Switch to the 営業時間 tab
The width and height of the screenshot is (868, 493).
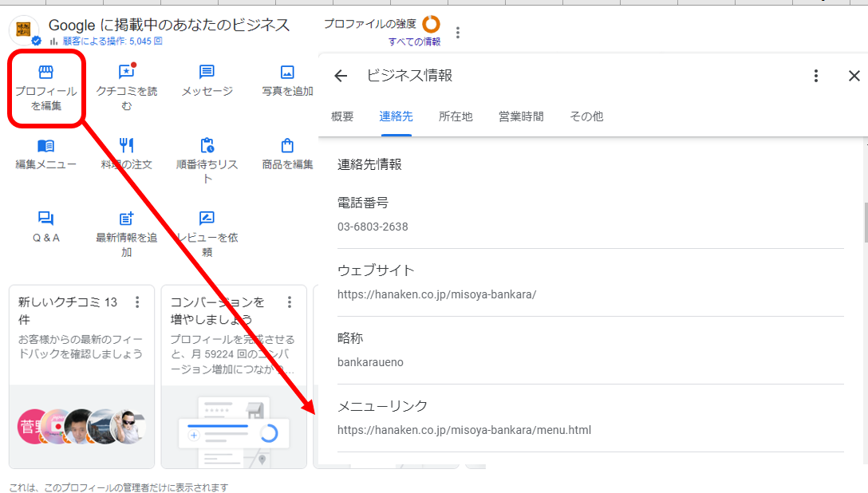click(521, 116)
